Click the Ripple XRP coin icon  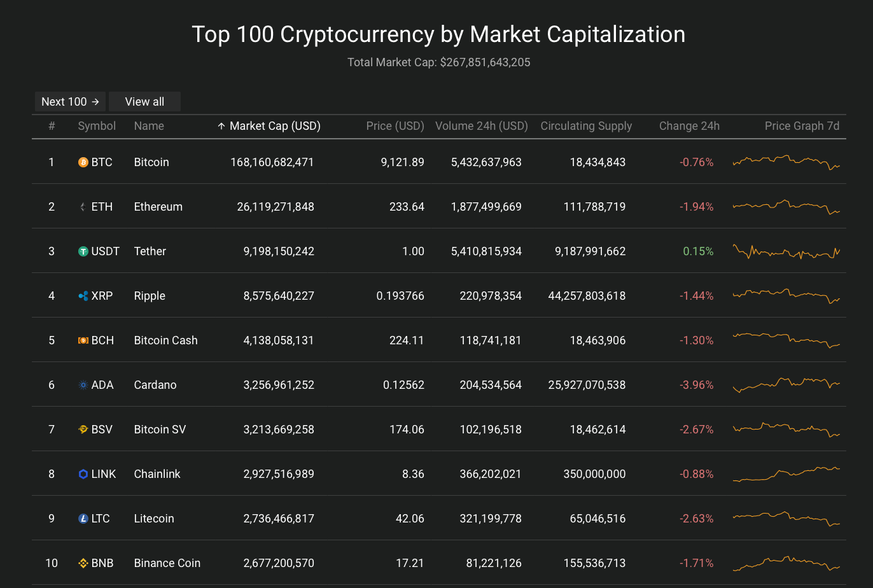(x=83, y=296)
